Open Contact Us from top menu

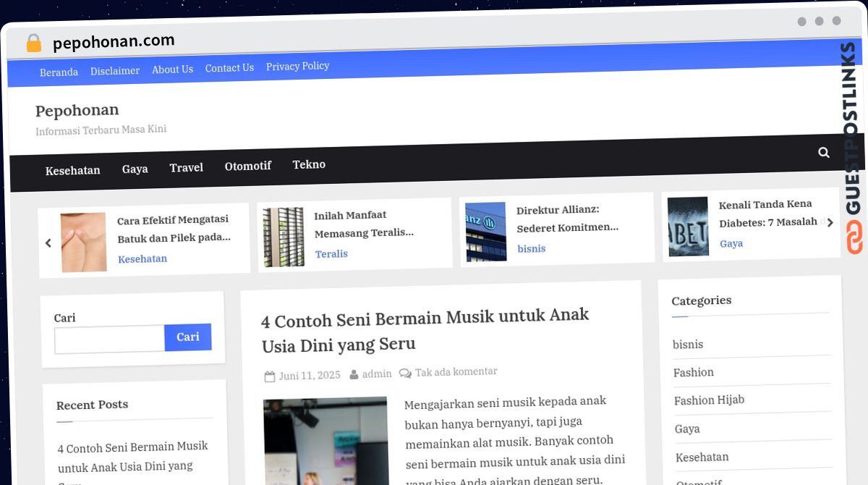pyautogui.click(x=229, y=68)
